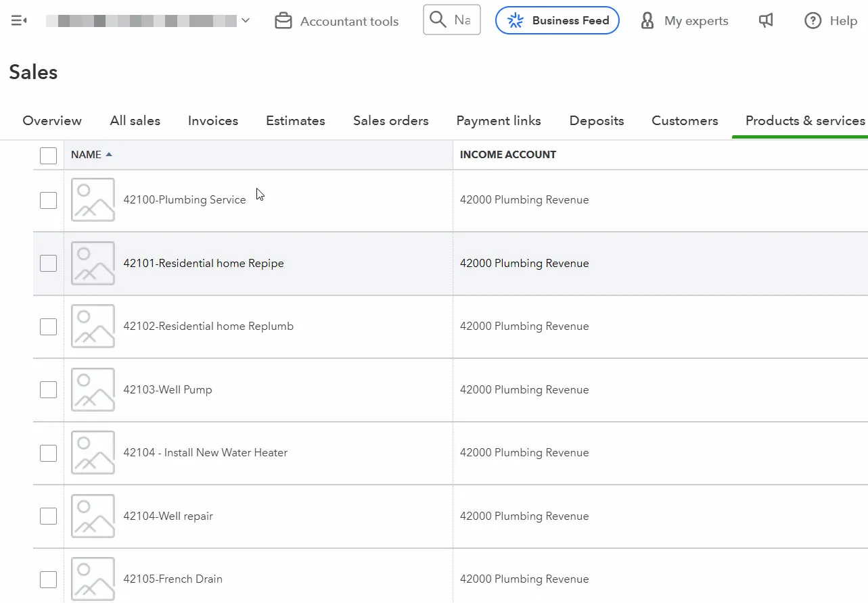The width and height of the screenshot is (868, 603).
Task: Open the 42101-Residential home Repipe item
Action: tap(204, 264)
